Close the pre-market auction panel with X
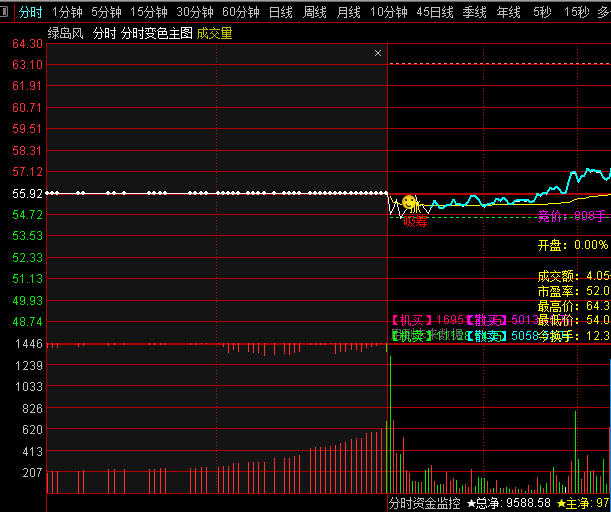The image size is (611, 512). pyautogui.click(x=377, y=53)
